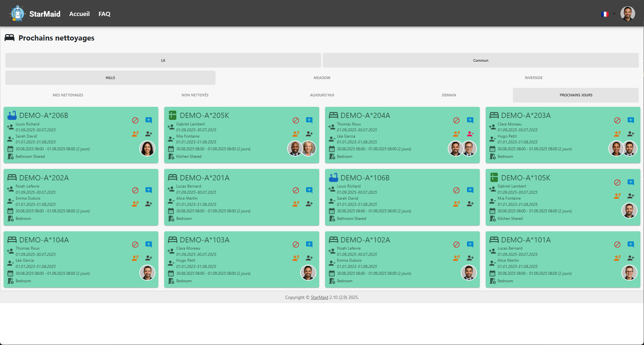The height and width of the screenshot is (345, 644).
Task: Click the red remove-person icon on DEMO-A*204A
Action: pos(470,134)
